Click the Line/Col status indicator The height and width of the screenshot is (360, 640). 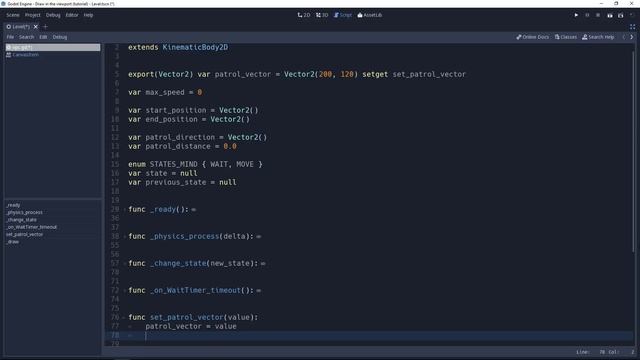tap(606, 352)
